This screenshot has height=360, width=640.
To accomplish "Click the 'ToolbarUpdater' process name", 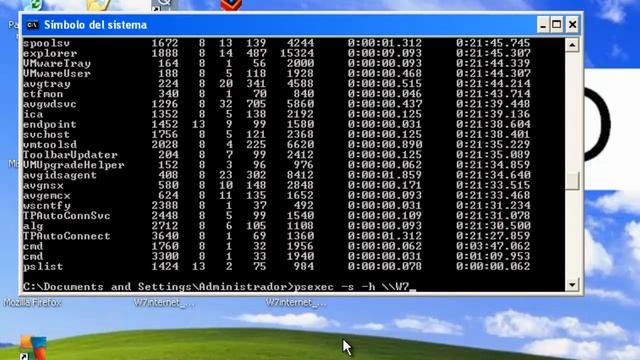I will pyautogui.click(x=70, y=155).
